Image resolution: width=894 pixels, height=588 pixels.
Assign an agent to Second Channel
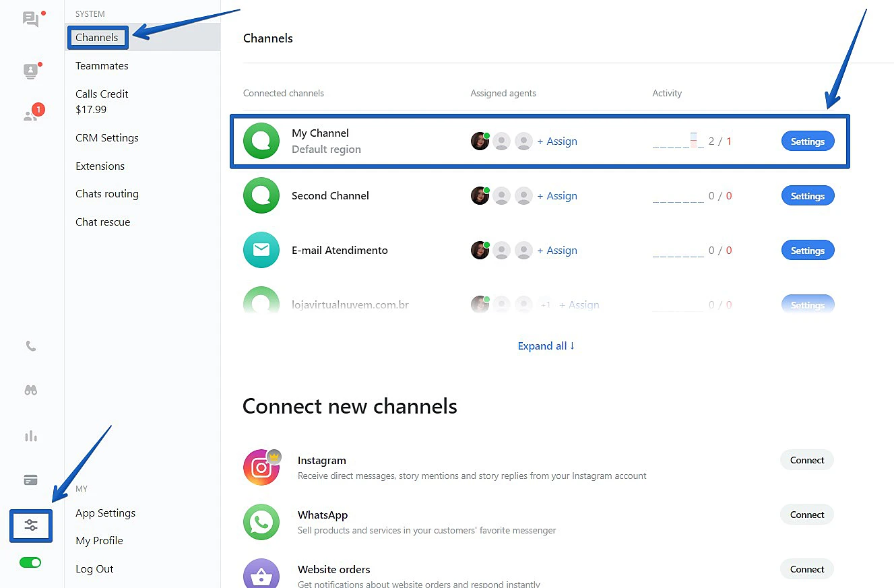pos(557,196)
